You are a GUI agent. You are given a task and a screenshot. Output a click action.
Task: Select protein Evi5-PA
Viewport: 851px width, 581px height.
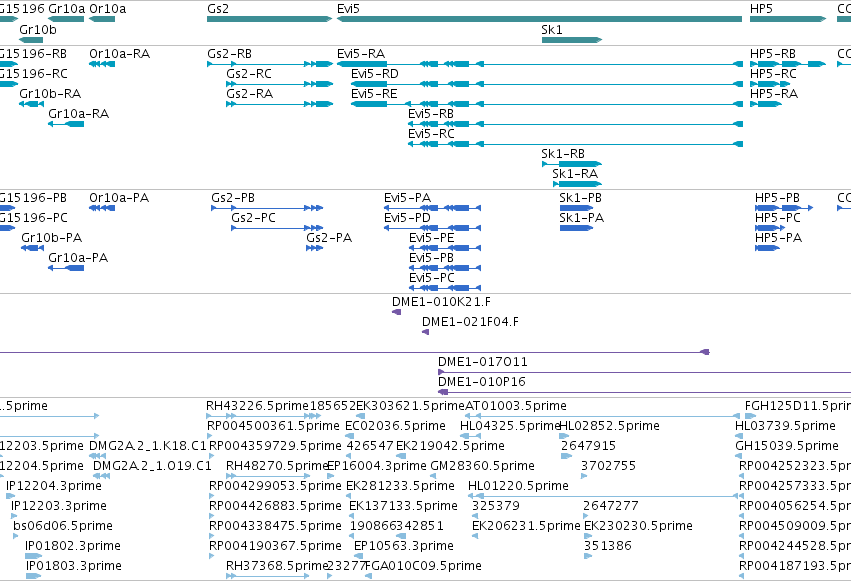point(433,208)
